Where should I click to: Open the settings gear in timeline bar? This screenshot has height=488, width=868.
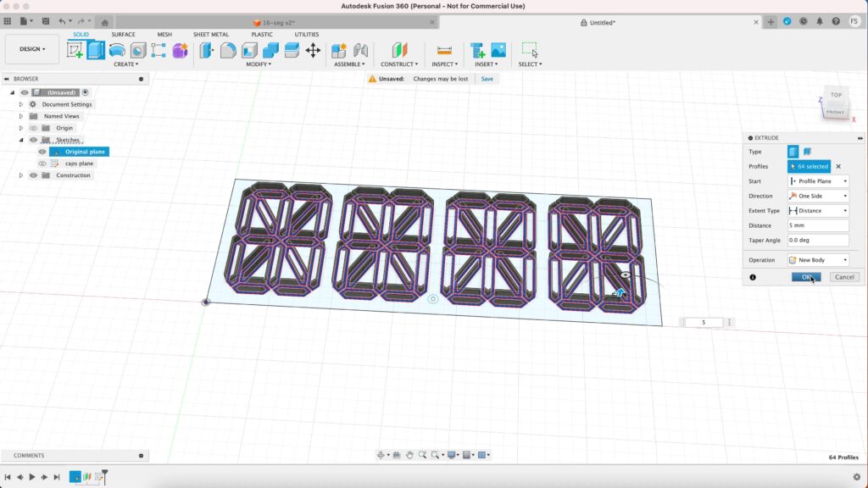point(856,477)
